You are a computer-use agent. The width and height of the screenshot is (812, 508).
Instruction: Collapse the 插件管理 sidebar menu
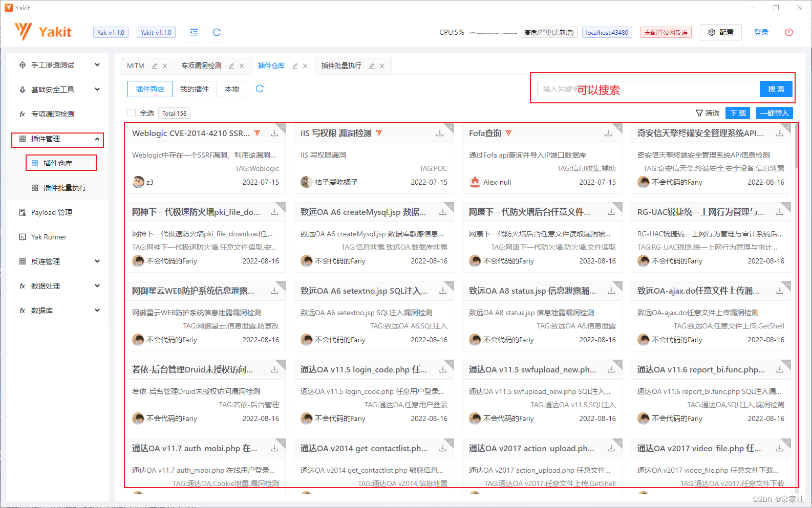(97, 139)
